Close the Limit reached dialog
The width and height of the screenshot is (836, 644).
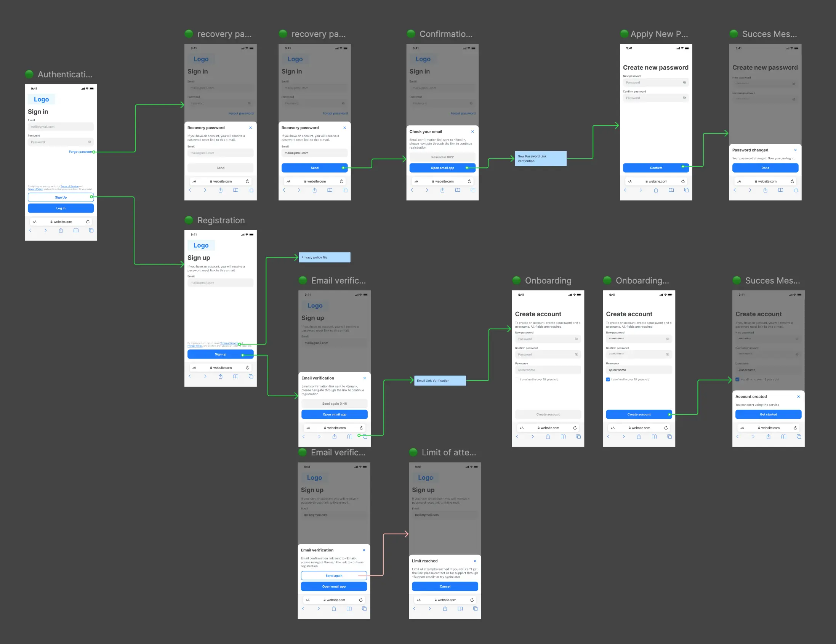click(475, 561)
